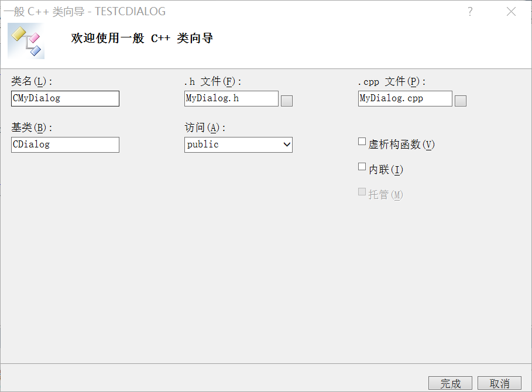Click the C++ class wizard icon
The height and width of the screenshot is (392, 532).
26,40
